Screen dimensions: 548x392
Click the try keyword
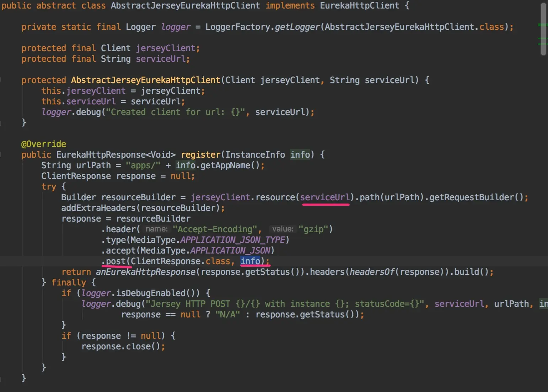49,187
